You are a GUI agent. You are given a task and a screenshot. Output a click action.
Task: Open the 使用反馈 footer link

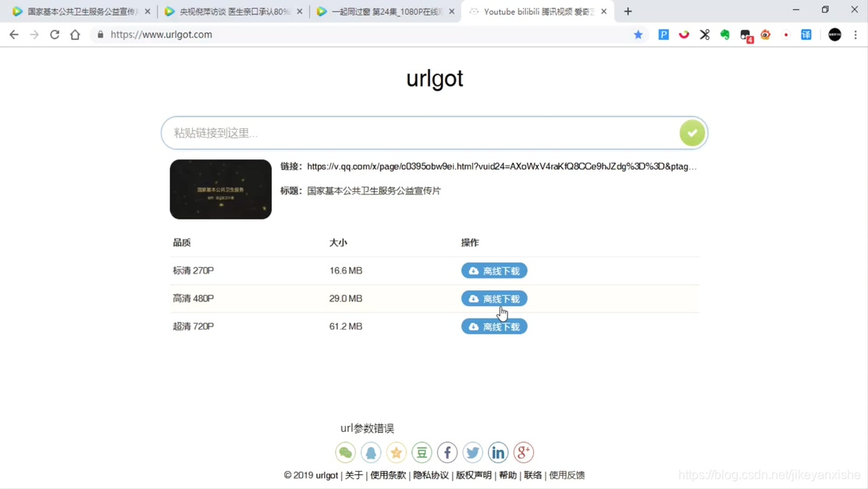tap(567, 475)
